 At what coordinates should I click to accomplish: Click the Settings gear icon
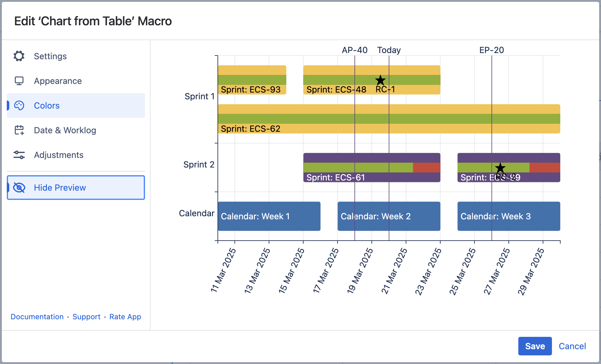[19, 56]
